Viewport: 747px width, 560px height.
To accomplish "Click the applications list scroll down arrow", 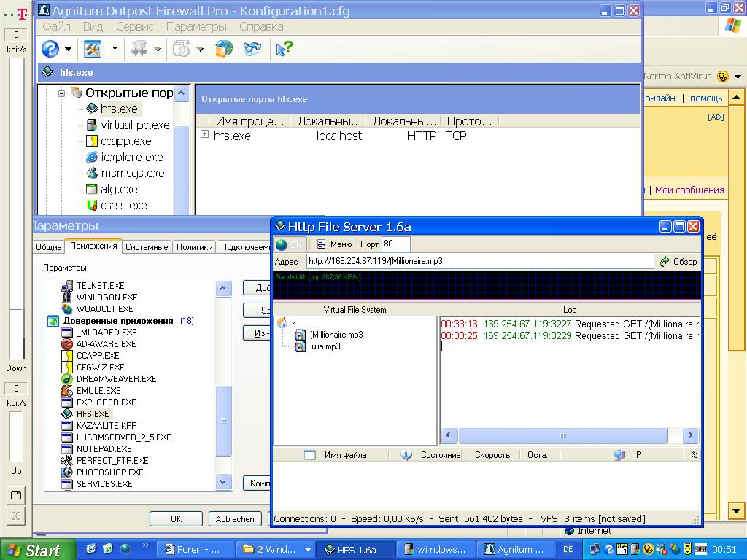I will tap(223, 482).
